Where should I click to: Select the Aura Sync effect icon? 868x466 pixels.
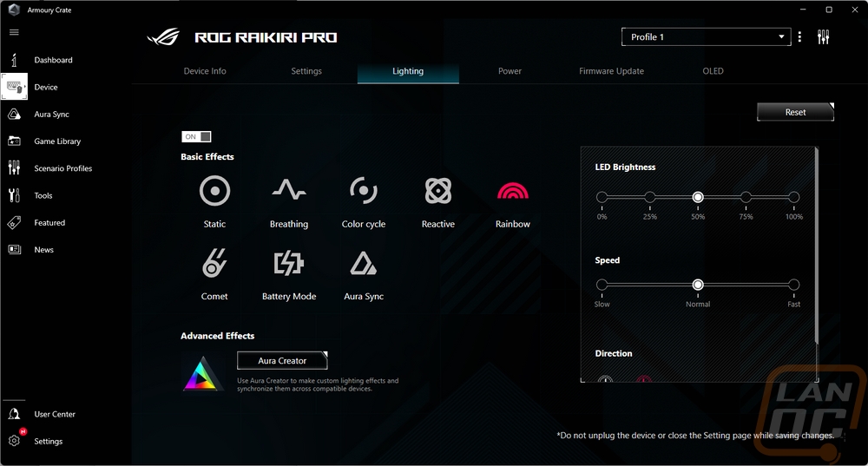pos(363,264)
